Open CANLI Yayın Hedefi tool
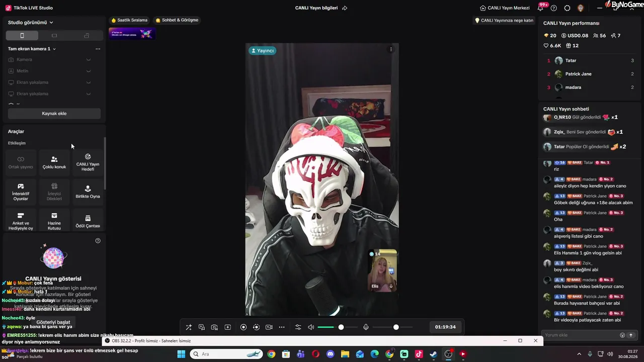Viewport: 644px width, 362px height. coord(88,162)
